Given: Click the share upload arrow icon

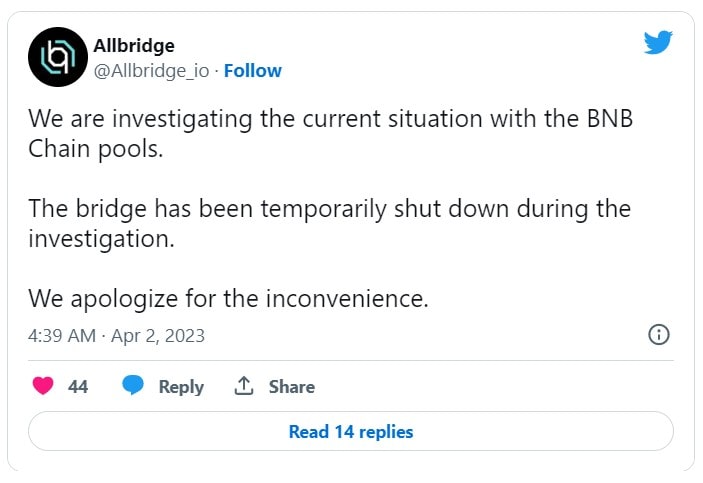Looking at the screenshot, I should [x=244, y=386].
